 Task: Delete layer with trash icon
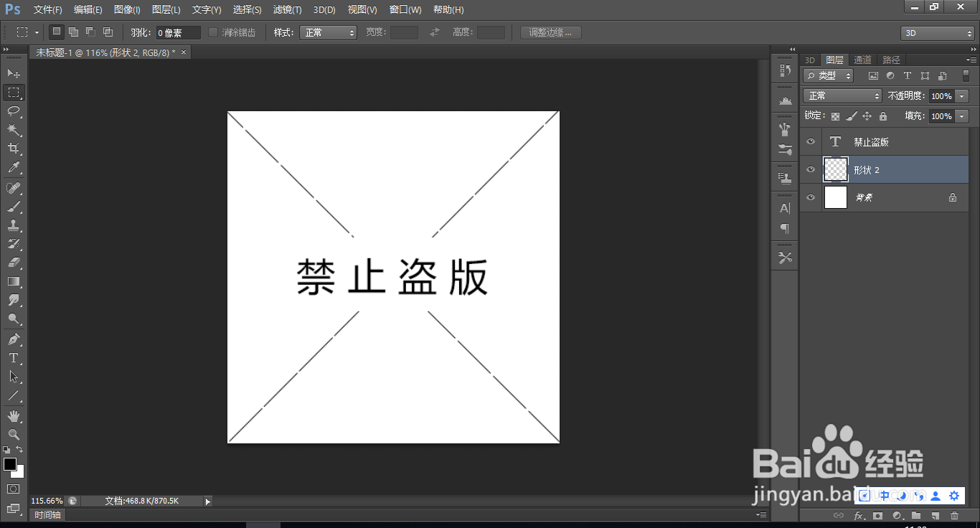[x=954, y=516]
